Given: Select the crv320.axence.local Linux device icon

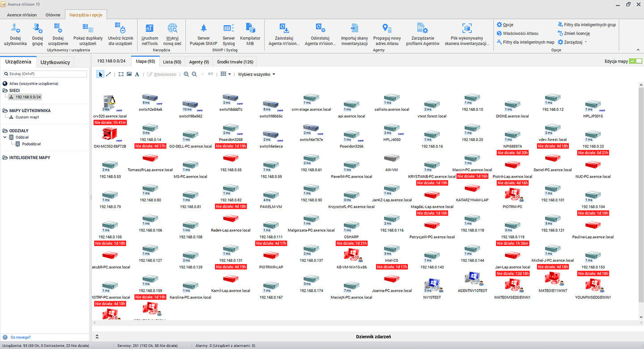Looking at the screenshot, I should point(109,102).
